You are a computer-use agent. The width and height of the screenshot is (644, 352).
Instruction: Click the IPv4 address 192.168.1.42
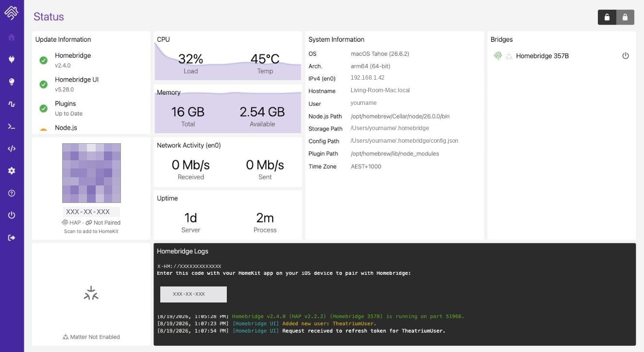click(x=368, y=78)
